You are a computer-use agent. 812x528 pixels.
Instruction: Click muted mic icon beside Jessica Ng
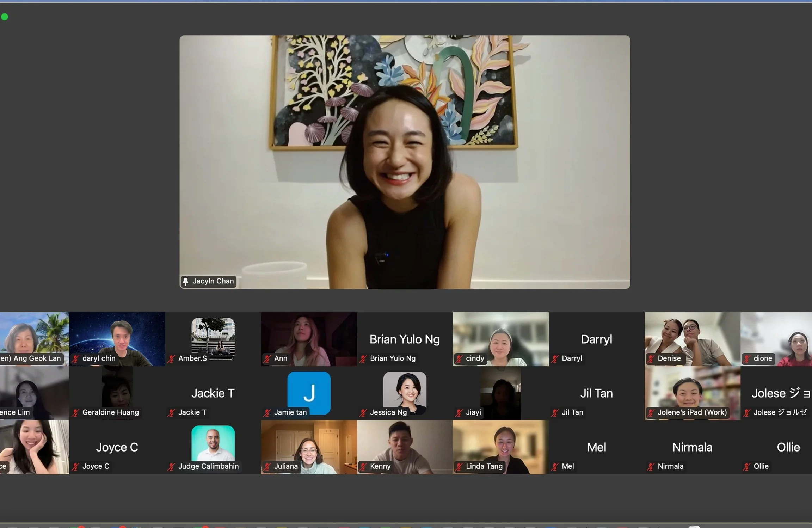tap(363, 412)
